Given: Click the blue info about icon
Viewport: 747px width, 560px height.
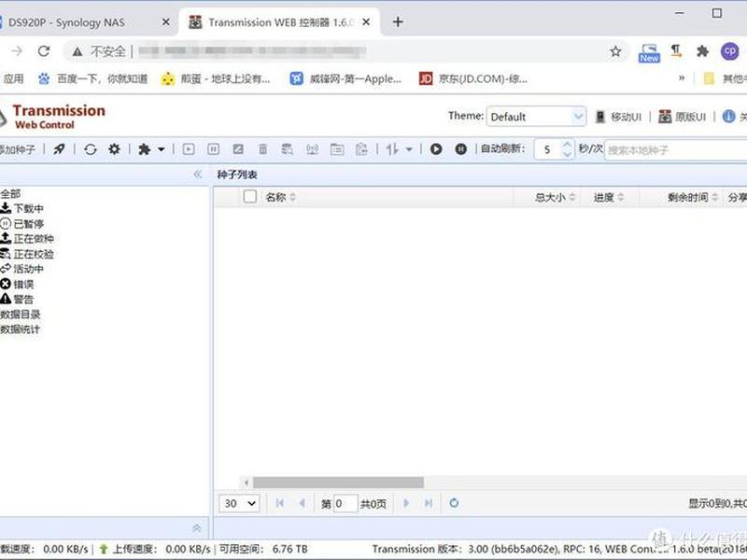Looking at the screenshot, I should click(728, 116).
